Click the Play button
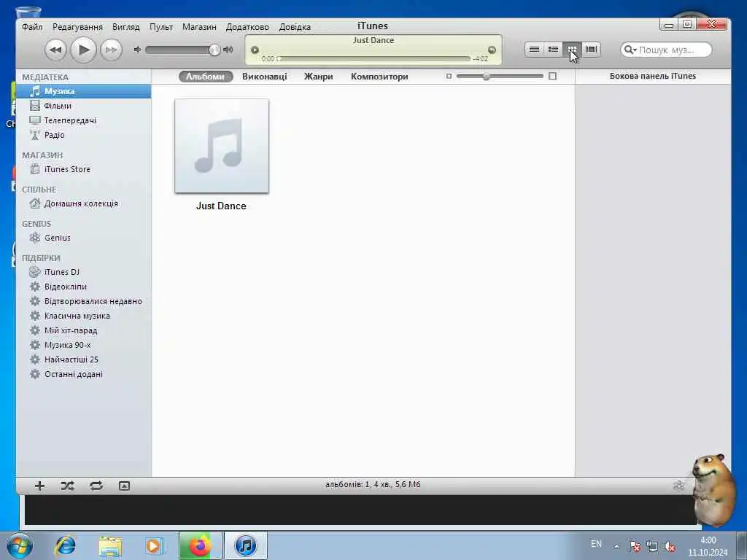Screen dimensions: 747x560 (x=83, y=50)
